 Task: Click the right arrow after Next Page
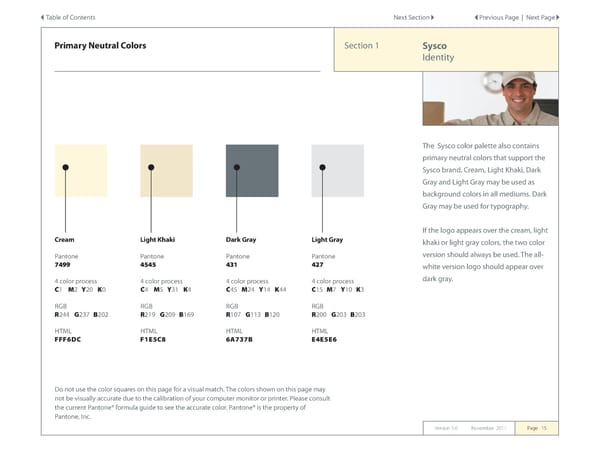click(x=555, y=18)
